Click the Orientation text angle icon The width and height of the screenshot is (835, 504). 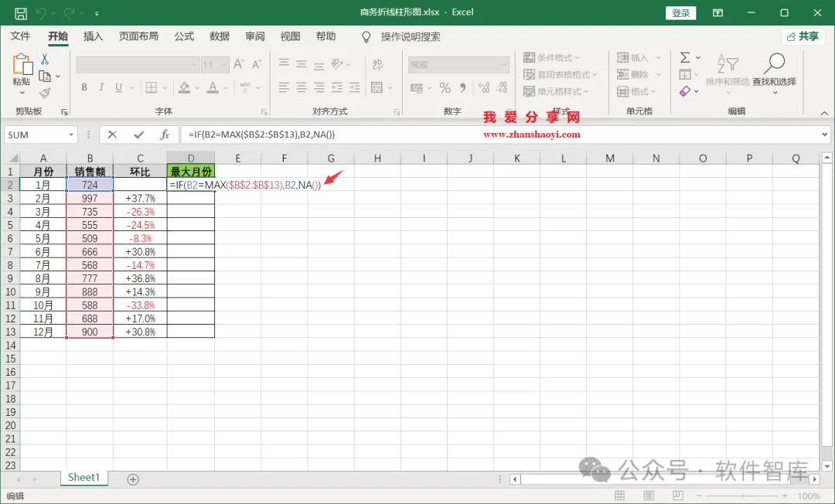(337, 64)
